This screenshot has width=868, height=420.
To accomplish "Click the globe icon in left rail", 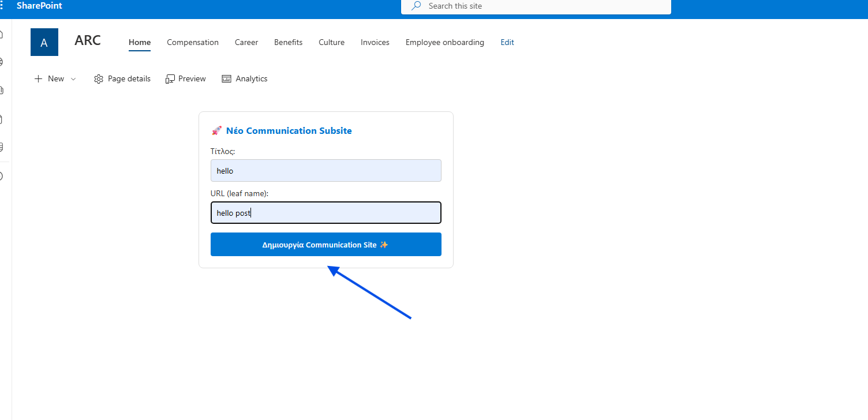I will pos(2,62).
